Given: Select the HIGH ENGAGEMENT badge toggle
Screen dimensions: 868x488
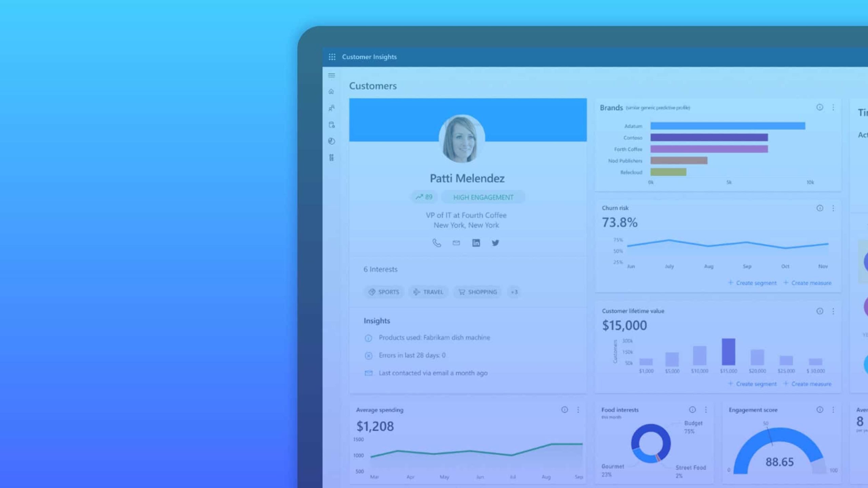Looking at the screenshot, I should (x=484, y=197).
